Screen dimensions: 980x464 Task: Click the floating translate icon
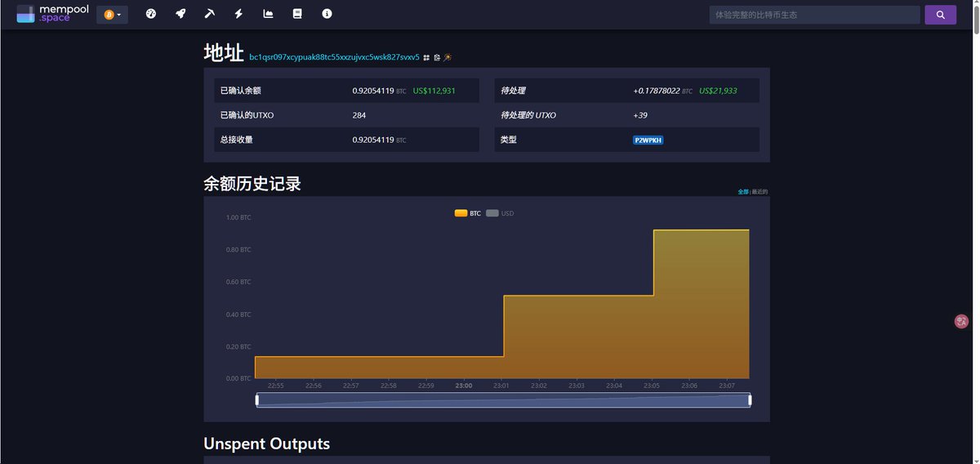pyautogui.click(x=961, y=322)
